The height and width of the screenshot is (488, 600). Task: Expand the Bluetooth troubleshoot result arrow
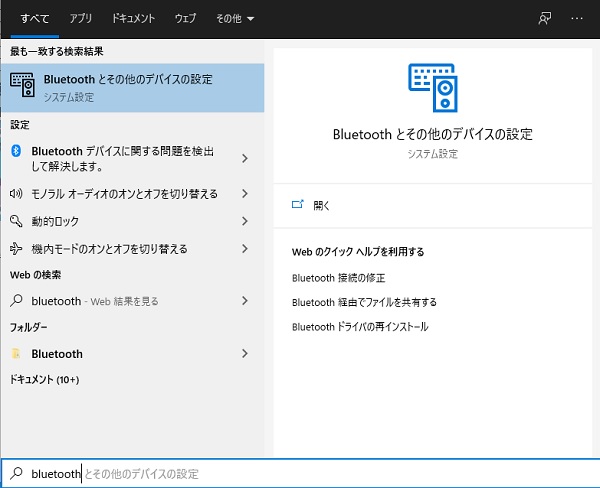point(245,158)
